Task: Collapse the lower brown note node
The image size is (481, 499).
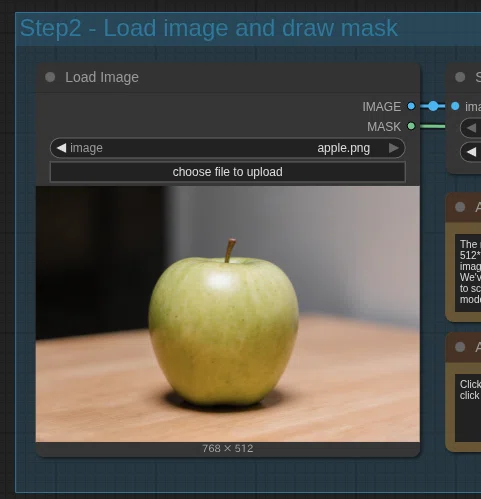Action: click(x=460, y=347)
